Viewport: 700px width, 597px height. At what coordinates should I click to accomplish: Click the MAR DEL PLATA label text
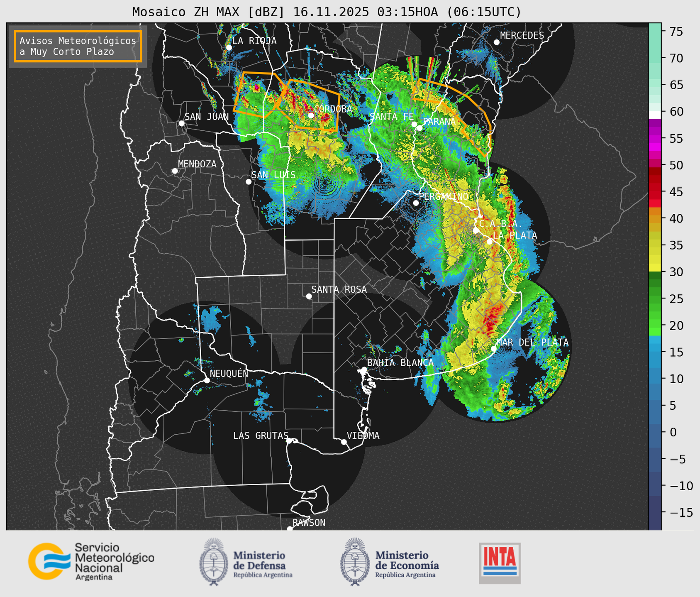point(532,343)
